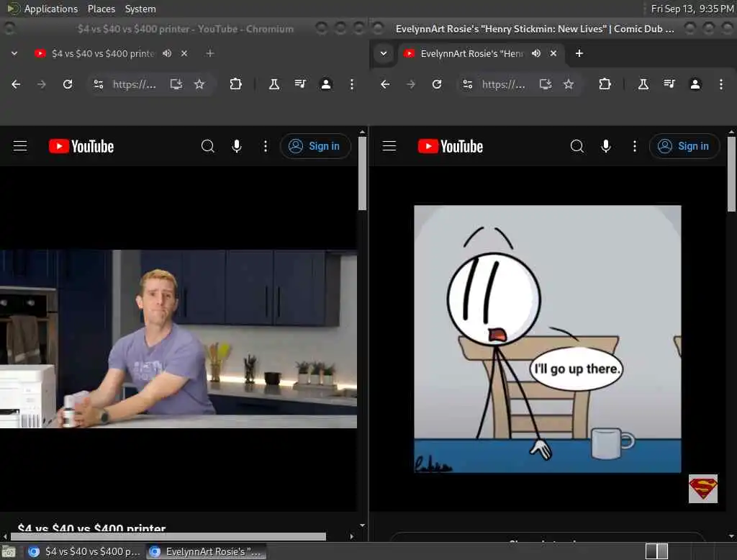Open the System menu
The image size is (737, 560).
140,9
